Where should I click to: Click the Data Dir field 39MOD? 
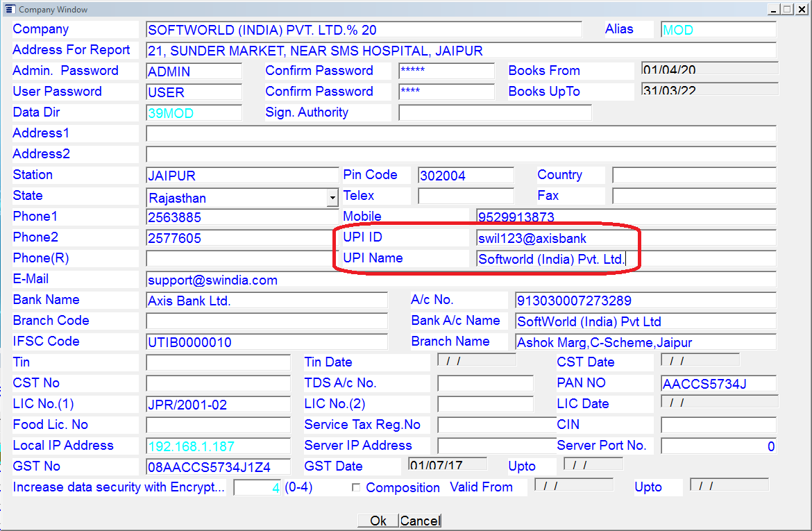coord(194,112)
